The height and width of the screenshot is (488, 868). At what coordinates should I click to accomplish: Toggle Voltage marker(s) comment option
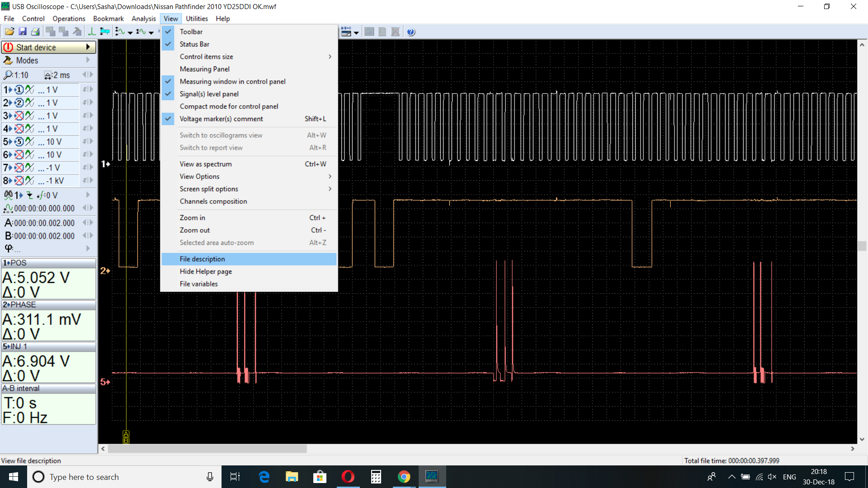(221, 119)
